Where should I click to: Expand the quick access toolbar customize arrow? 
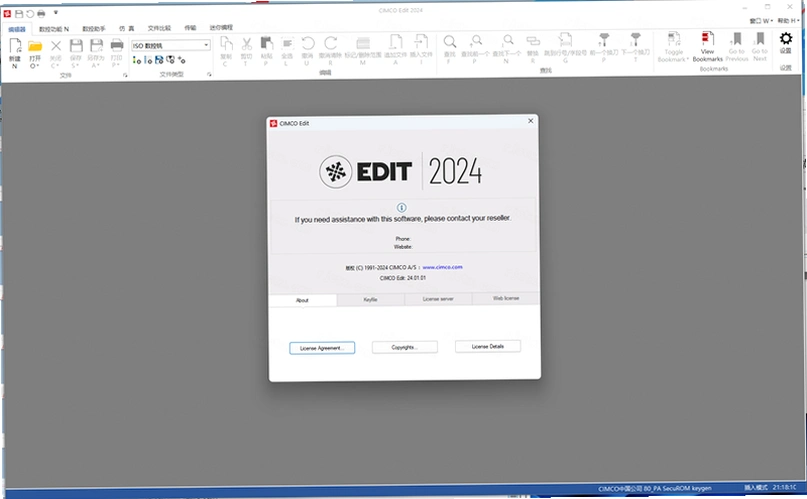(x=56, y=12)
